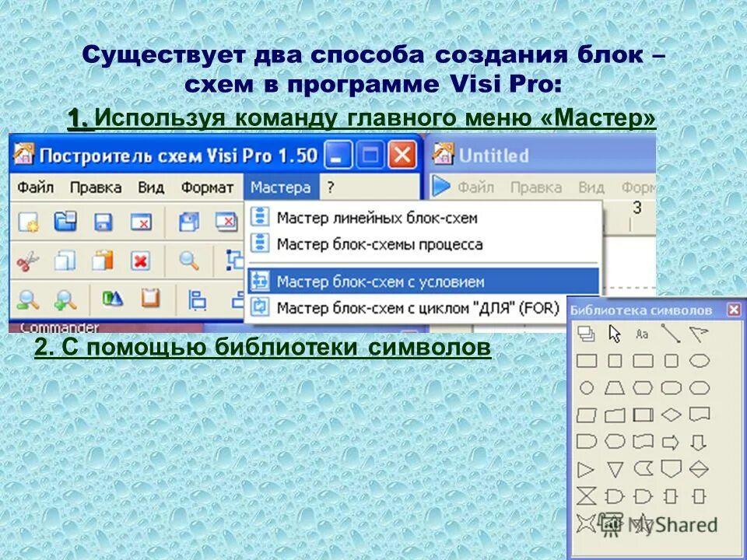Choose the Aa text tool in symbol library
The image size is (747, 560).
(643, 334)
